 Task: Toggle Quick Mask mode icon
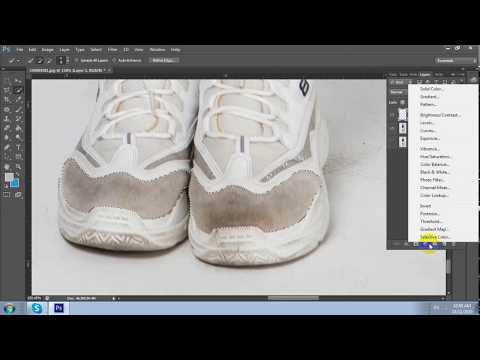7,195
